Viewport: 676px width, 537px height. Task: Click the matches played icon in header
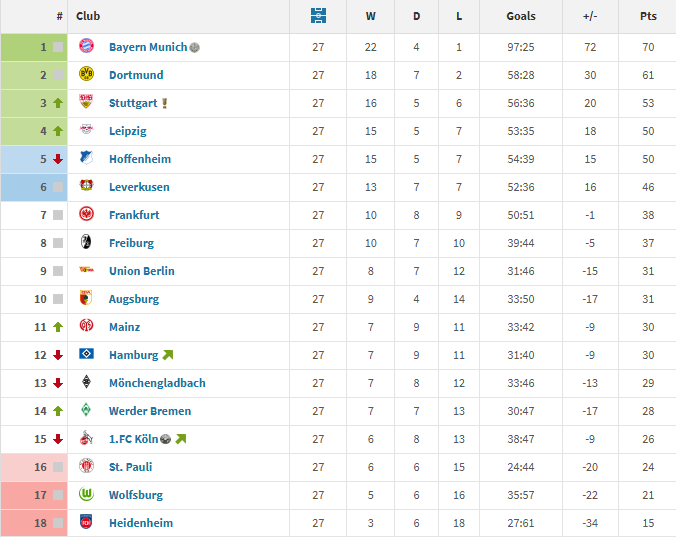coord(318,16)
